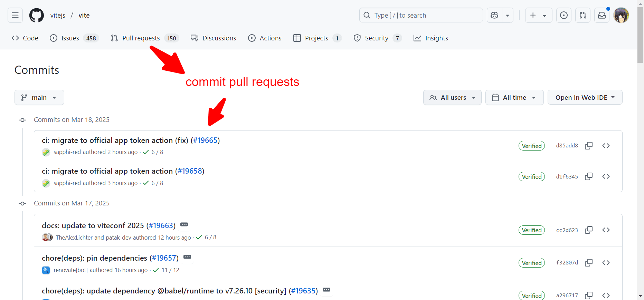
Task: Open pull request #19665 link
Action: pos(205,140)
